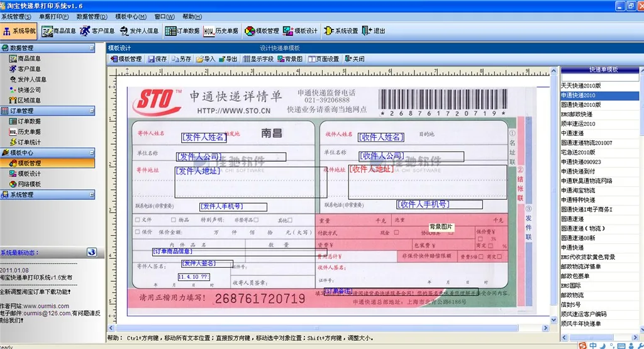Collapse the 模板中心 sidebar group

92,153
